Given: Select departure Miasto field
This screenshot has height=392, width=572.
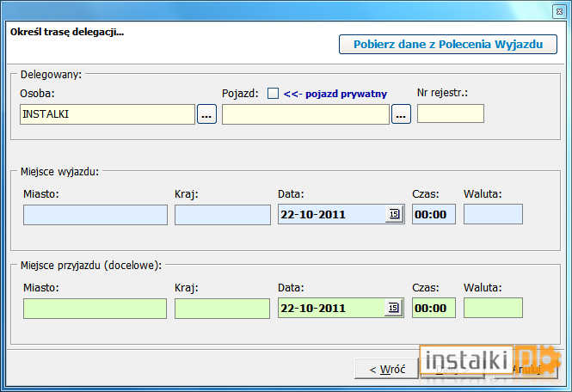Looking at the screenshot, I should point(95,214).
